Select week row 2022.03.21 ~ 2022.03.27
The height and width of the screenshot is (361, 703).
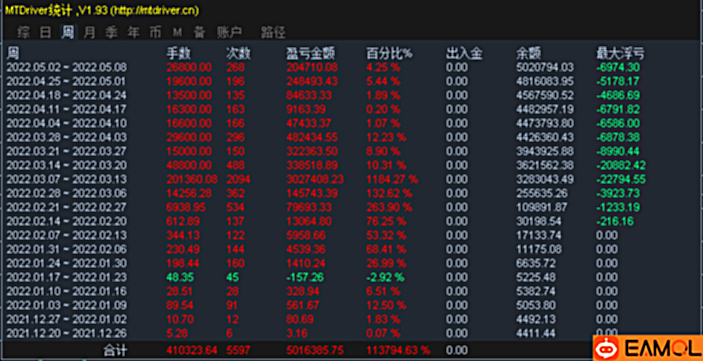point(352,151)
